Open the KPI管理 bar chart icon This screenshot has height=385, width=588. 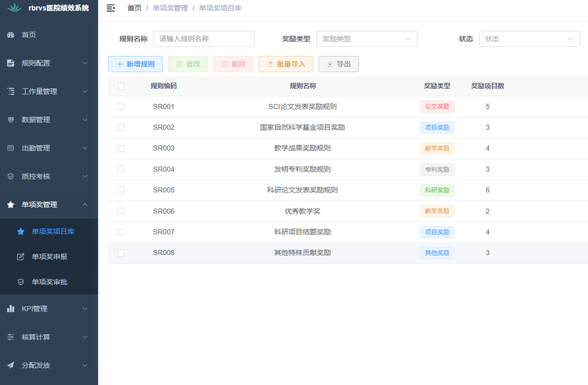tap(10, 309)
